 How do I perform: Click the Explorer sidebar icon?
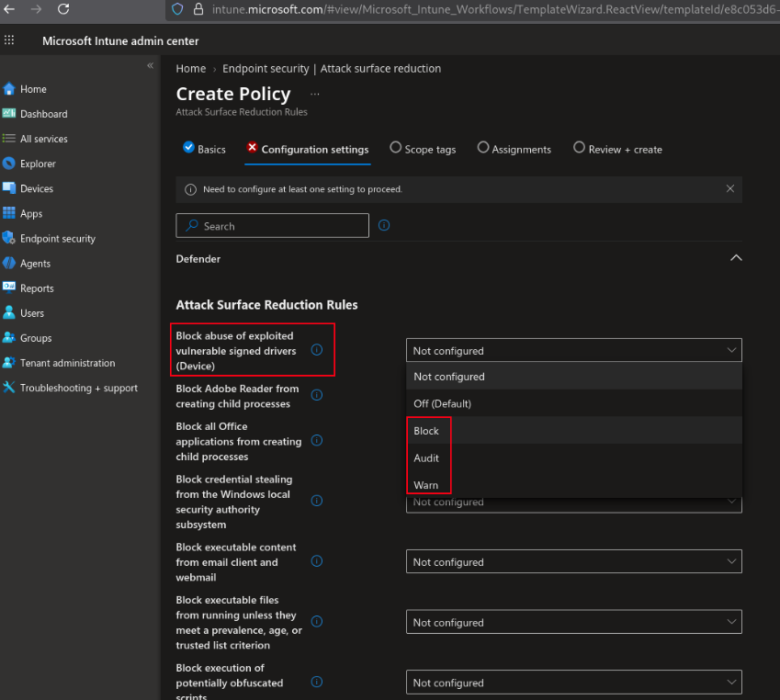click(x=9, y=164)
